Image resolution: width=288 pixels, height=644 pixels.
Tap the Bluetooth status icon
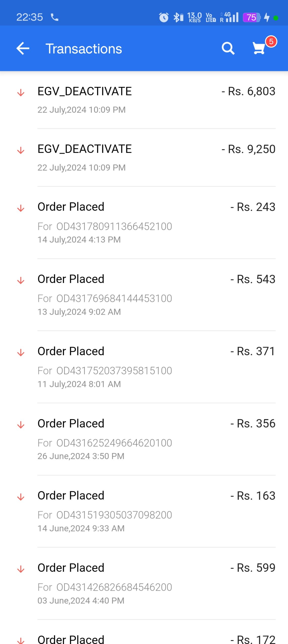[178, 17]
